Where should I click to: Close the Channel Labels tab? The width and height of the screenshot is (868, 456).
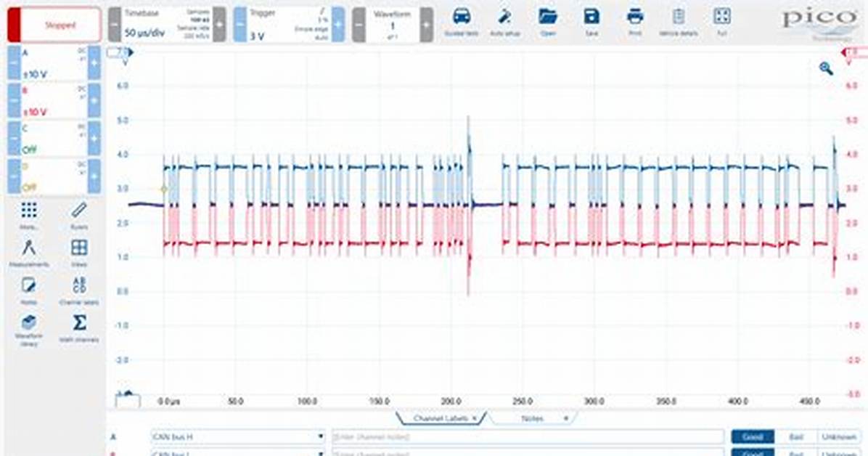click(x=475, y=418)
